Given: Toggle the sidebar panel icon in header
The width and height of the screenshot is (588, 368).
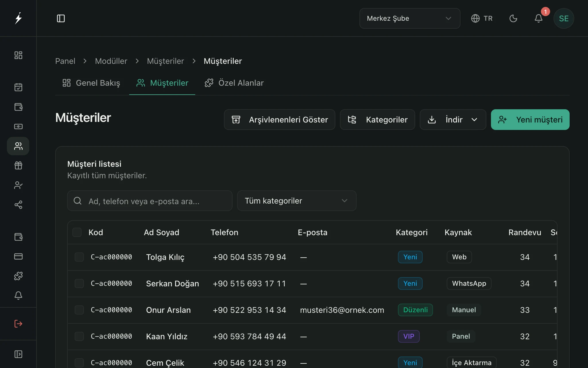Looking at the screenshot, I should 61,18.
